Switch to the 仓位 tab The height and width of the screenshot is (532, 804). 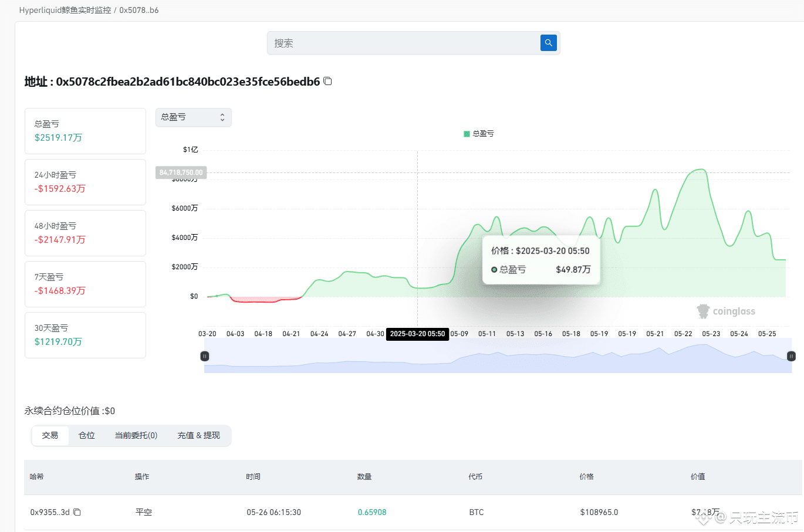87,435
